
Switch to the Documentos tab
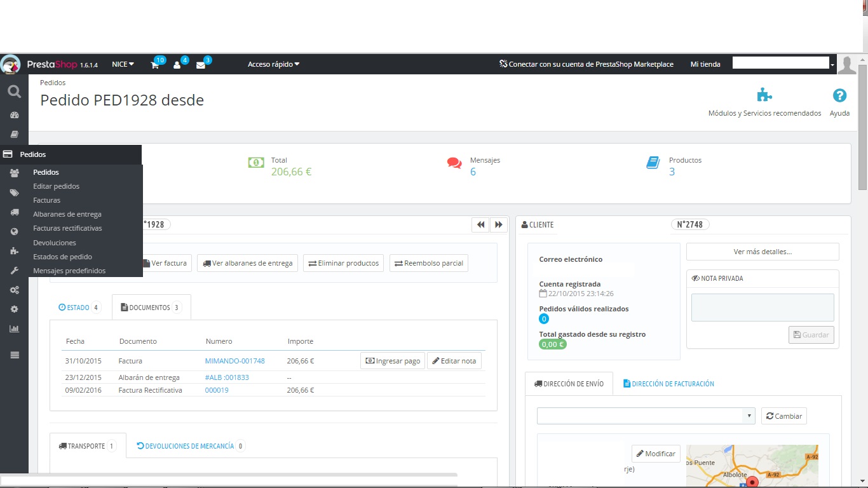(x=151, y=307)
